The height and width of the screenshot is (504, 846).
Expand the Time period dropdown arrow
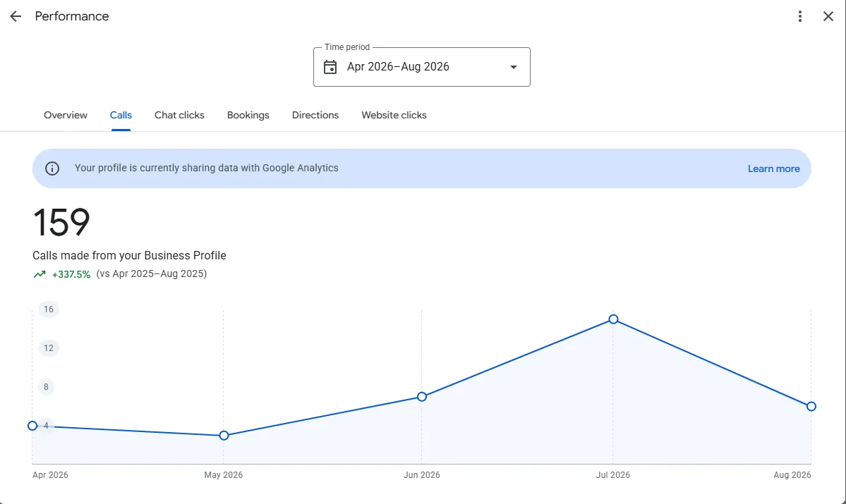tap(514, 67)
